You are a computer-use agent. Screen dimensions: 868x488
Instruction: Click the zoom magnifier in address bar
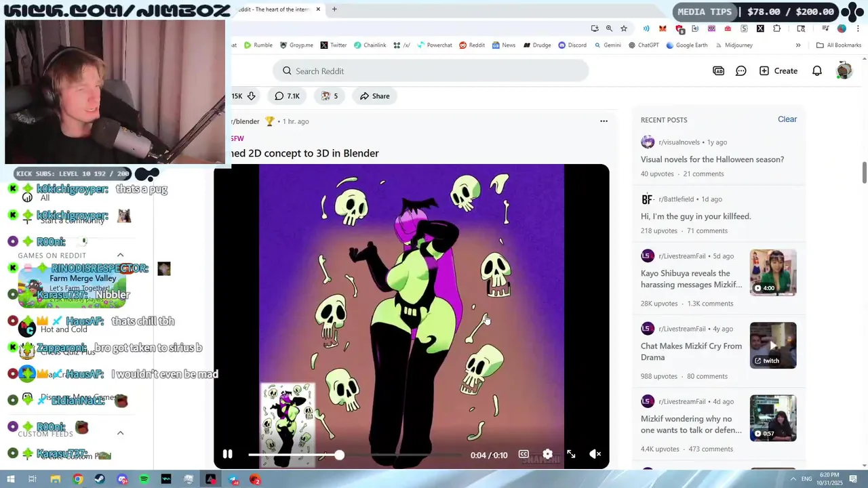(x=609, y=28)
